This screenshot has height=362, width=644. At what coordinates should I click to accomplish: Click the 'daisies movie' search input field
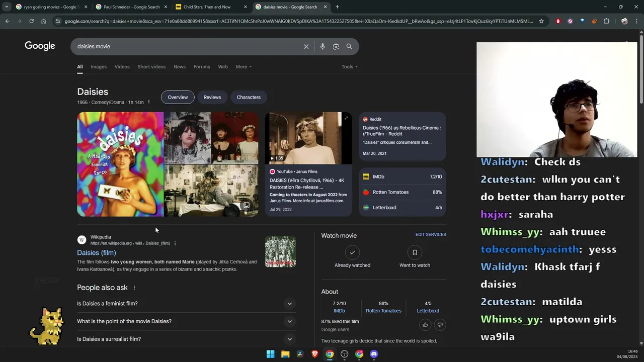186,46
